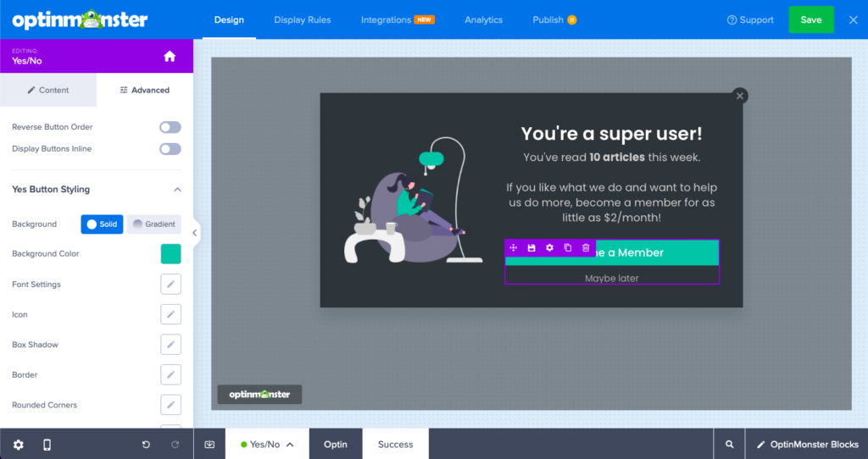Save block via block toolbar disk icon
The height and width of the screenshot is (459, 868).
531,248
